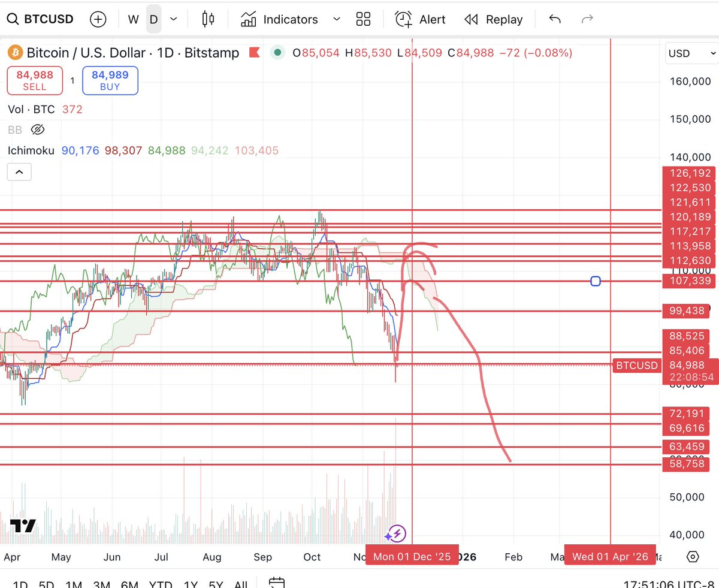The height and width of the screenshot is (588, 719).
Task: Click the 113,958 price line label
Action: click(x=690, y=246)
